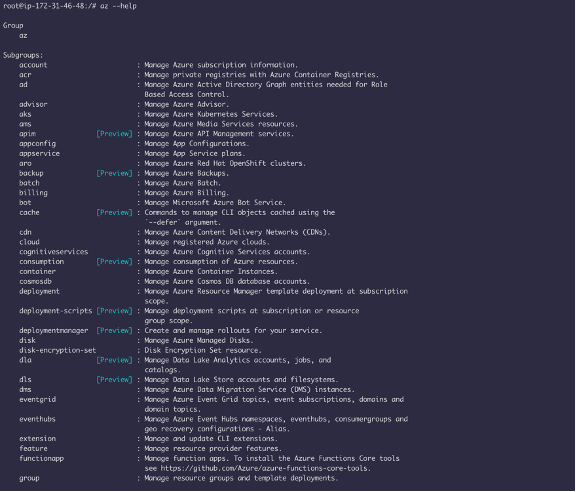Click the Preview tag next to cache
This screenshot has height=492, width=576.
coord(114,212)
